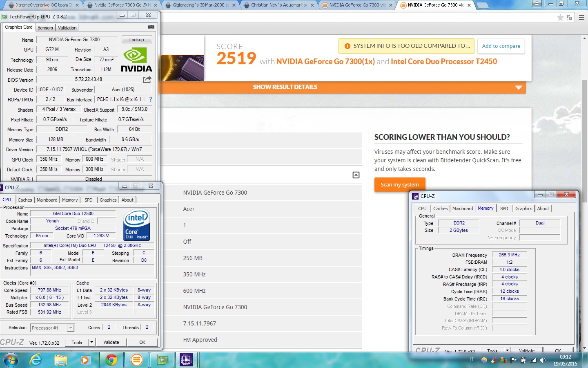
Task: Open Graphics tab in left CPU-Z window
Action: point(108,200)
